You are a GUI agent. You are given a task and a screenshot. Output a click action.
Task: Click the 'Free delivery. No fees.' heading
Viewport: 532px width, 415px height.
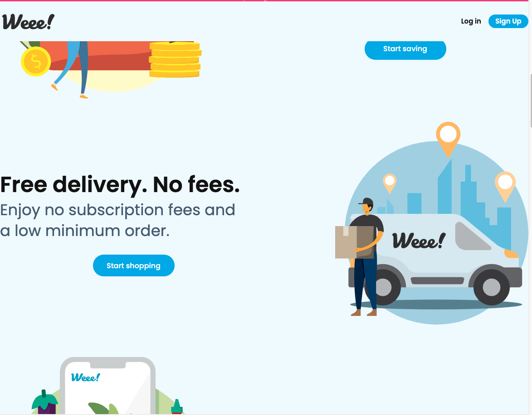click(x=120, y=184)
